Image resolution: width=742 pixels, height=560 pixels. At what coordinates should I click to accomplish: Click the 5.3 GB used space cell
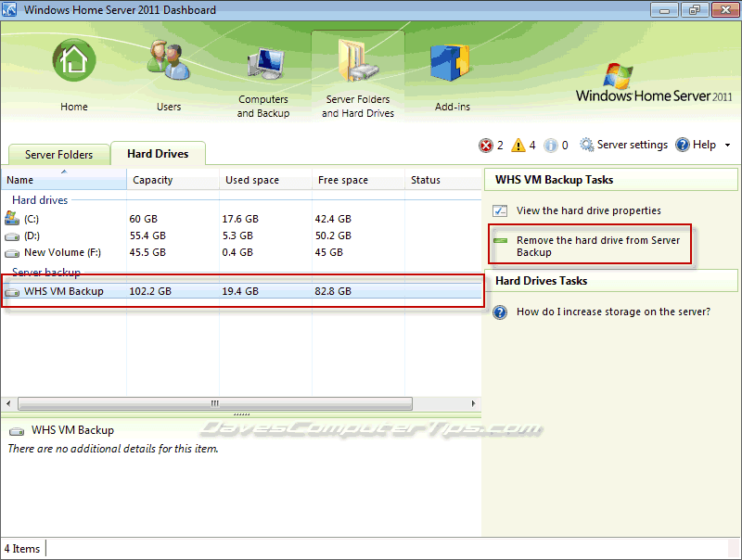(237, 235)
